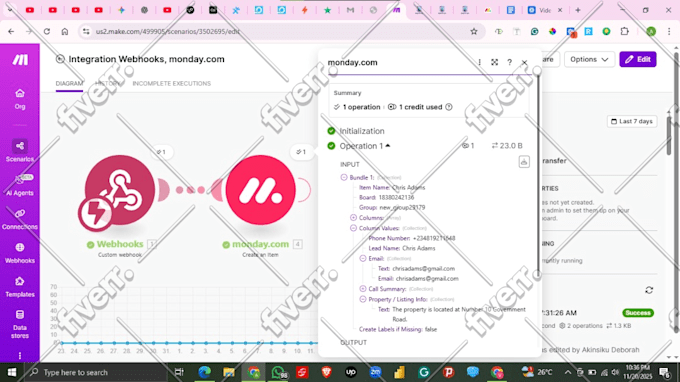Collapse Property / Listing Info node
Image resolution: width=680 pixels, height=382 pixels.
click(x=363, y=299)
